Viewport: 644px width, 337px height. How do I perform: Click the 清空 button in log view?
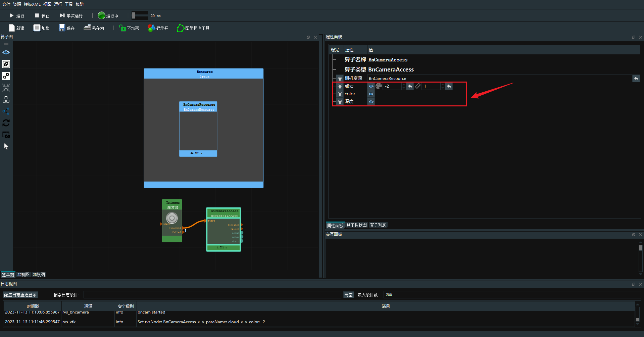coord(348,295)
